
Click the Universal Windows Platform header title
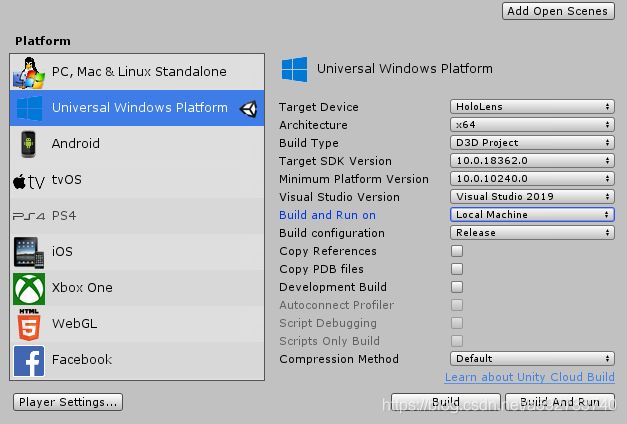tap(405, 69)
